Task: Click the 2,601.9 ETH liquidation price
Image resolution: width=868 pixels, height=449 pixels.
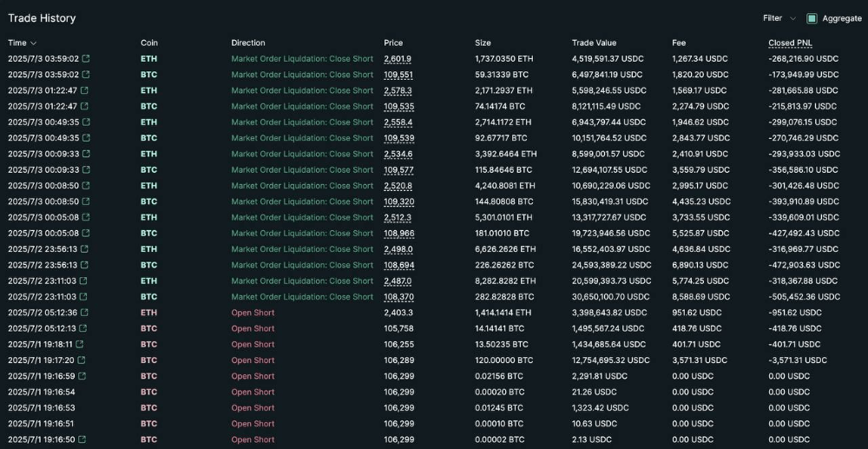Action: pos(398,59)
